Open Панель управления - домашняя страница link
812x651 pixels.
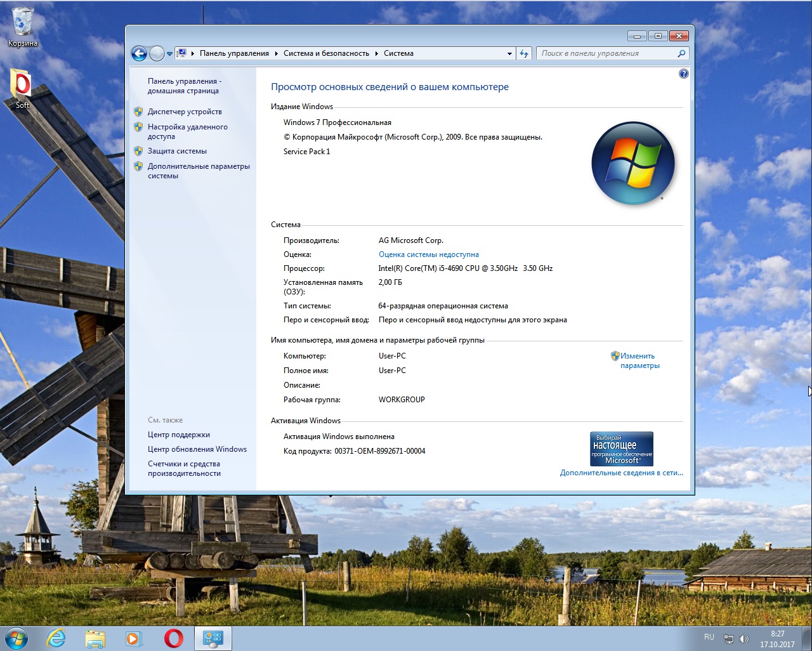pyautogui.click(x=185, y=86)
